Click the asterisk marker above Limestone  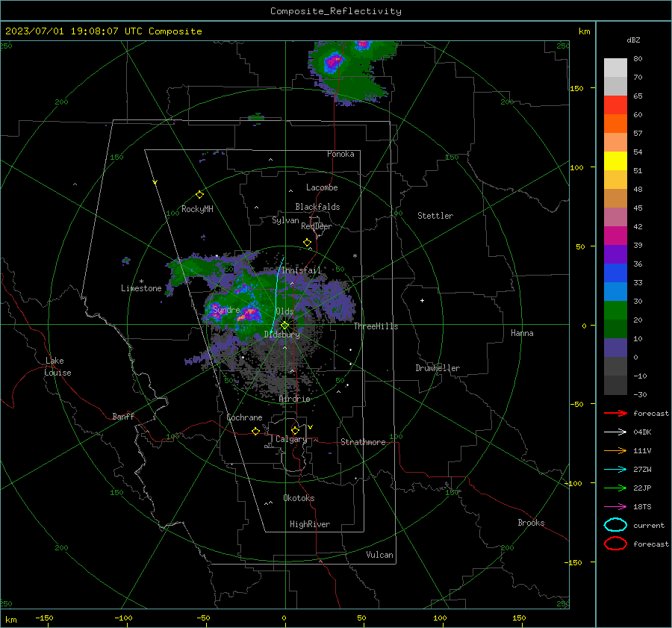[141, 282]
